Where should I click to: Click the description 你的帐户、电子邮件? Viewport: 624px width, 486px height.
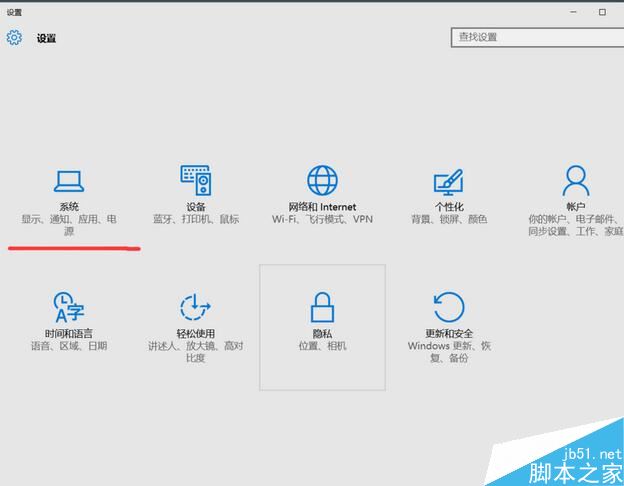coord(575,219)
